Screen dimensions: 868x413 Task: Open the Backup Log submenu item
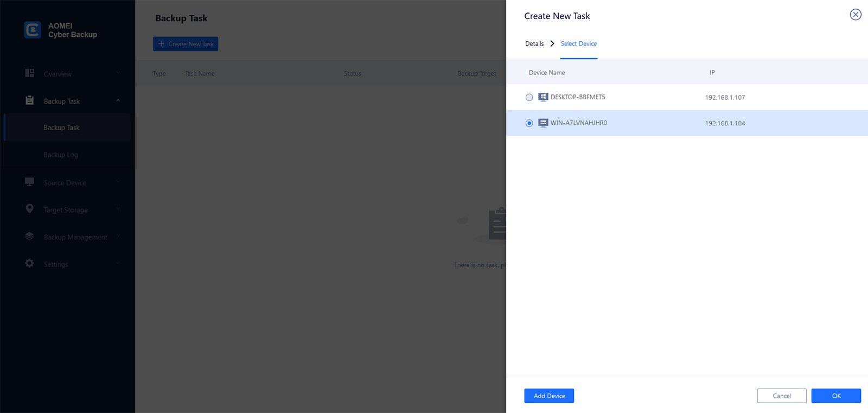tap(61, 155)
